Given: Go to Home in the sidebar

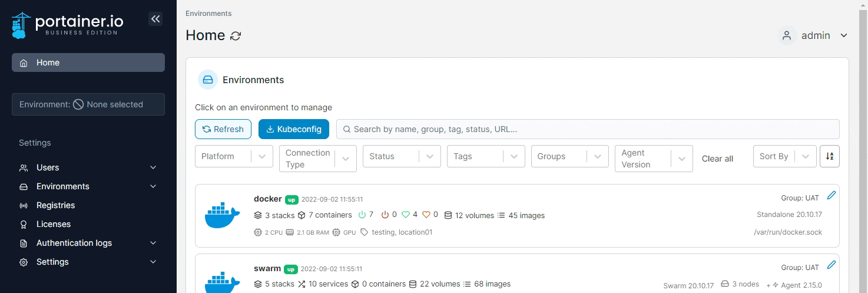Looking at the screenshot, I should (x=88, y=62).
